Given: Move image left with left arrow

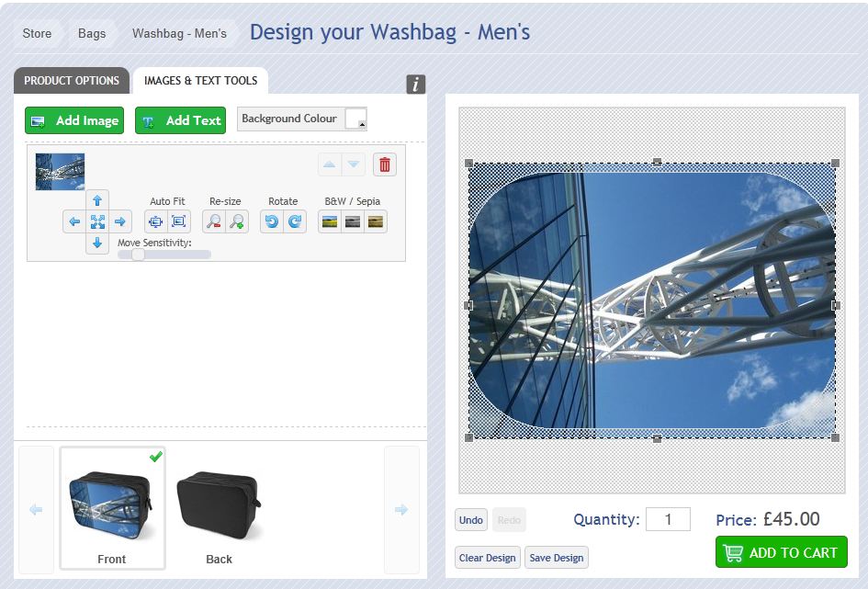Looking at the screenshot, I should point(74,222).
